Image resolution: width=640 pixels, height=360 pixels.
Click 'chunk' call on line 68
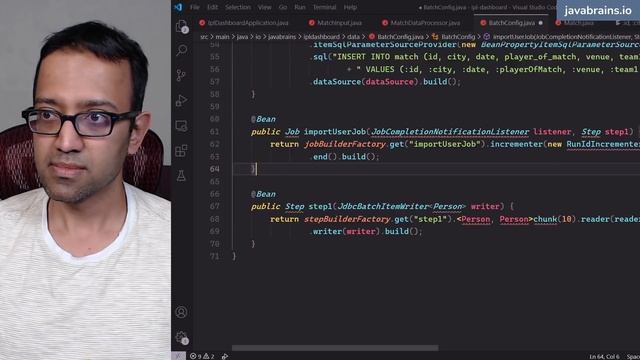click(545, 219)
